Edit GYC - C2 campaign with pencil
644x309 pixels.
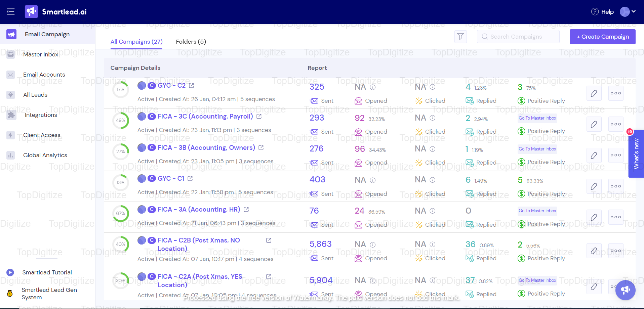coord(594,93)
